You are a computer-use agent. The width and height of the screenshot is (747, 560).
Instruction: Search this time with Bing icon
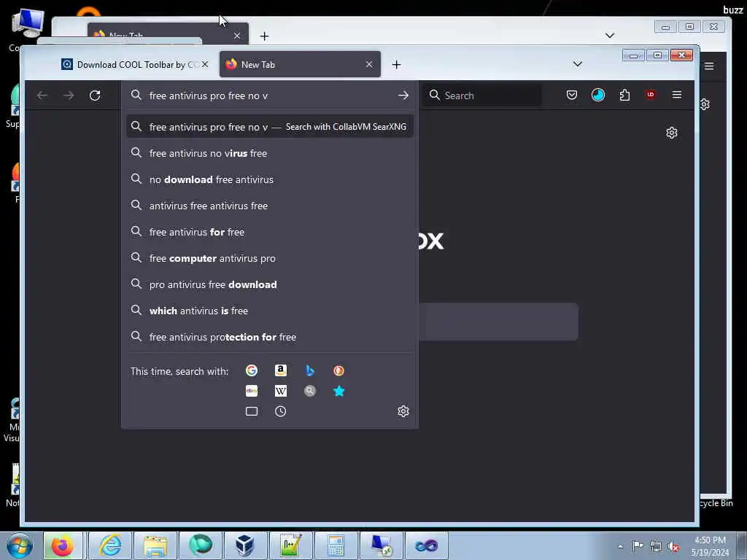coord(309,370)
